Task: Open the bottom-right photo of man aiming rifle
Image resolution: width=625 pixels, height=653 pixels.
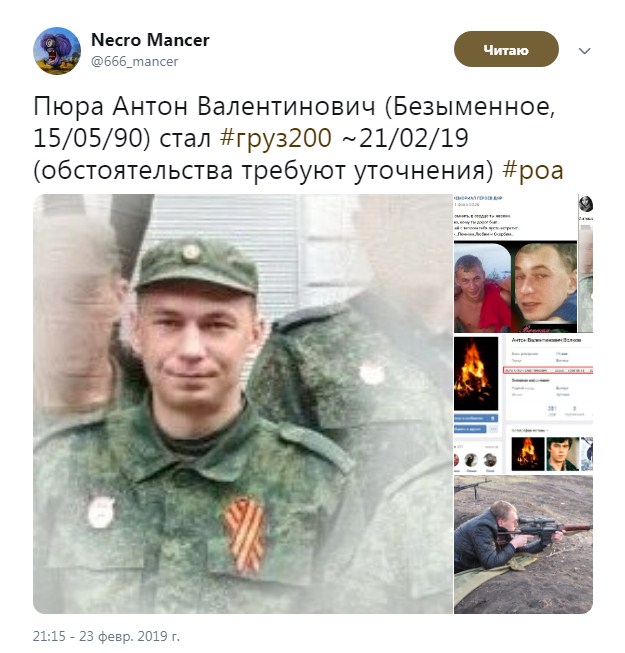Action: [x=523, y=544]
